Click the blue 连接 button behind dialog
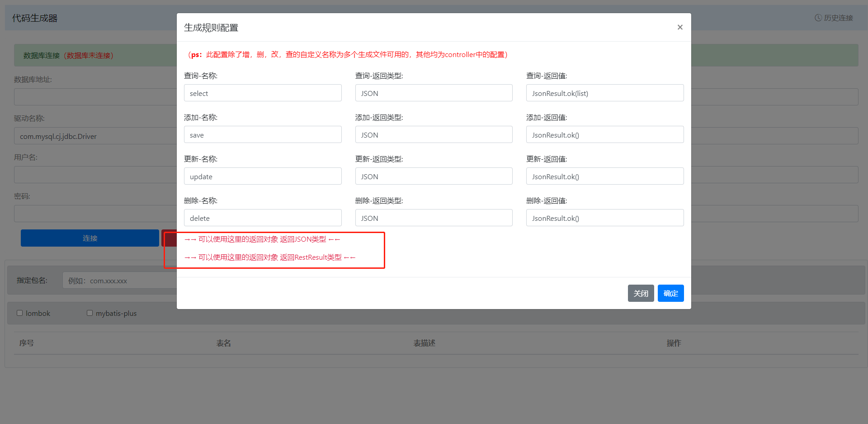 point(90,238)
